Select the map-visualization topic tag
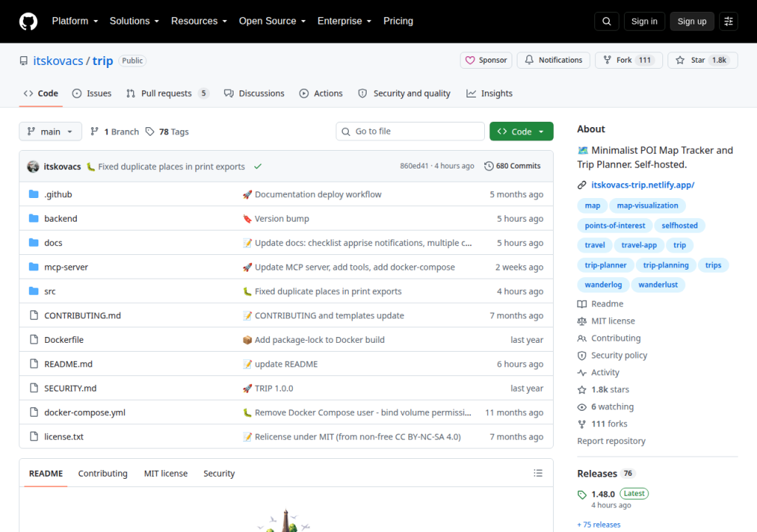This screenshot has width=757, height=532. (x=648, y=205)
